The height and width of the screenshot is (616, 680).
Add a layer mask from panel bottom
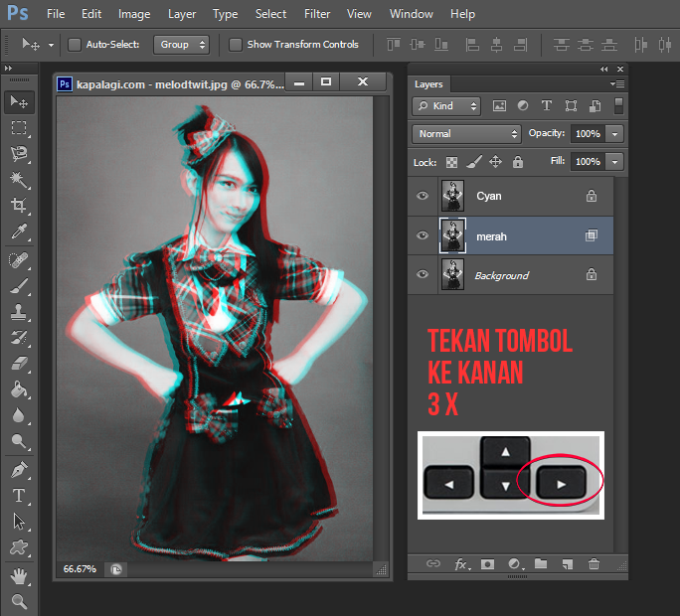point(487,563)
